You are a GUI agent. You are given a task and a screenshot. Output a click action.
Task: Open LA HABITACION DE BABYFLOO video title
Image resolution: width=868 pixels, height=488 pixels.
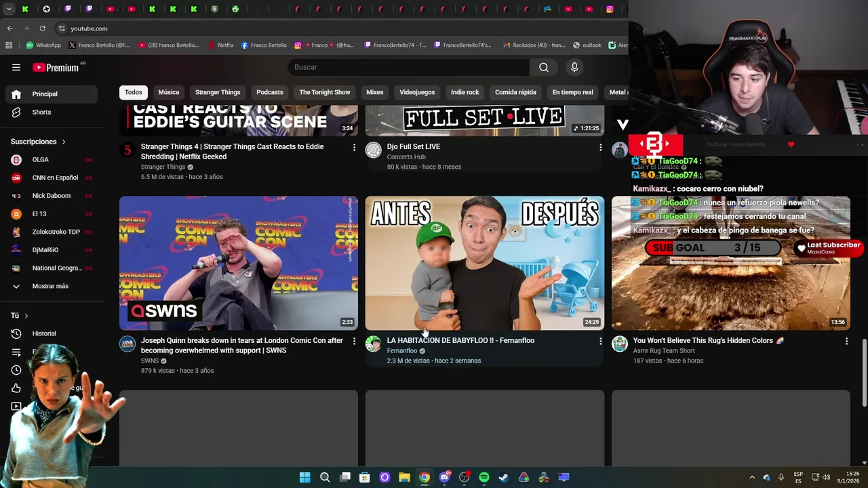[x=460, y=341]
